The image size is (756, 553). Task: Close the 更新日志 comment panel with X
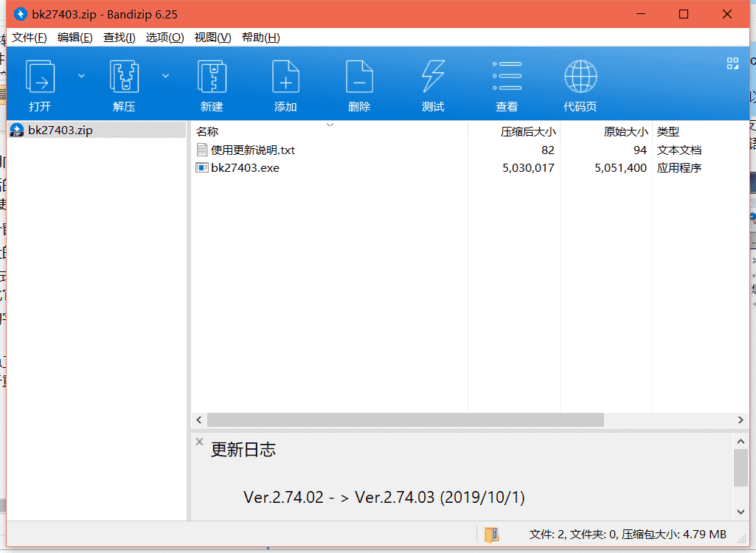[200, 442]
